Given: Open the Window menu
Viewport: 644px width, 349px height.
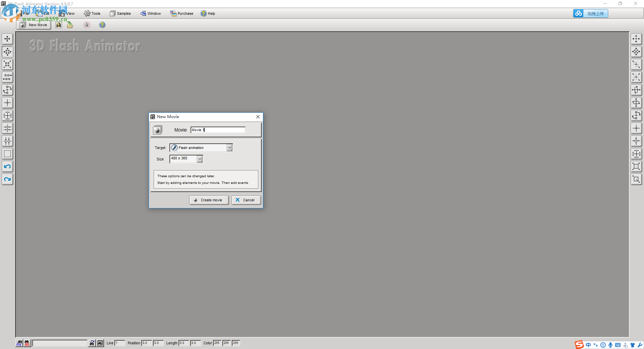Looking at the screenshot, I should click(x=151, y=13).
